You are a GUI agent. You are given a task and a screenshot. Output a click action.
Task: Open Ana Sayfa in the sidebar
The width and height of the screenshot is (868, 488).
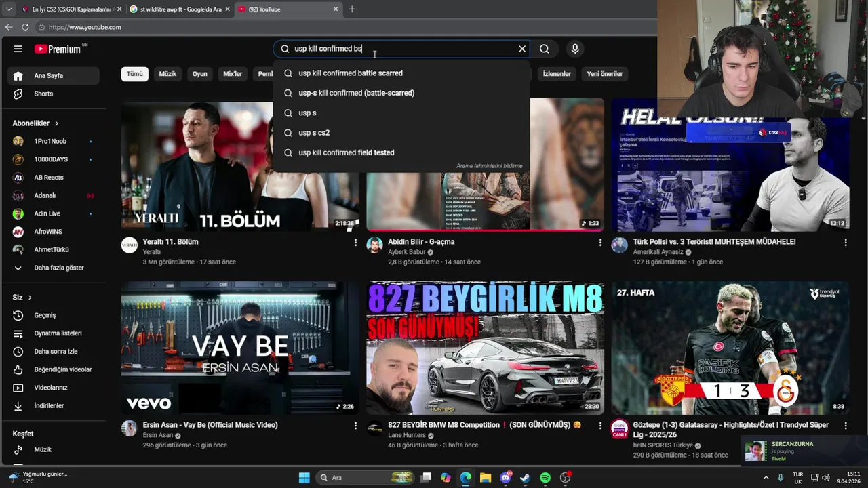pos(54,75)
